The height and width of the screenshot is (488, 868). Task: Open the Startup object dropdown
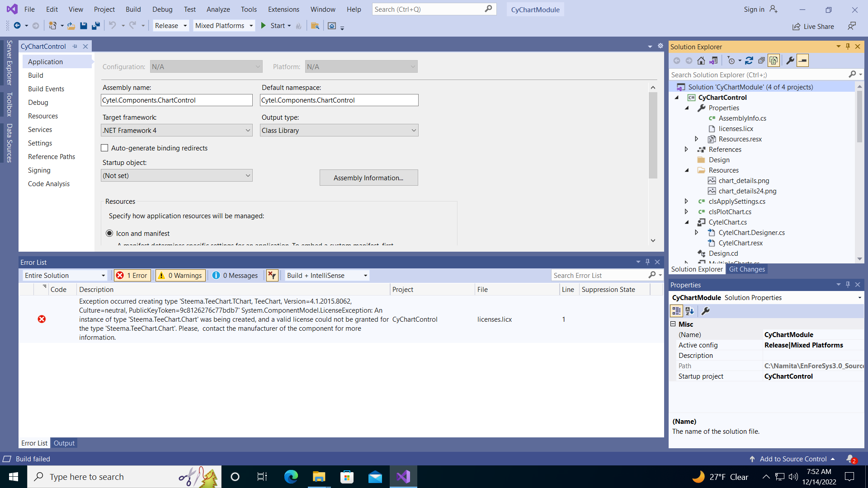[x=177, y=175]
